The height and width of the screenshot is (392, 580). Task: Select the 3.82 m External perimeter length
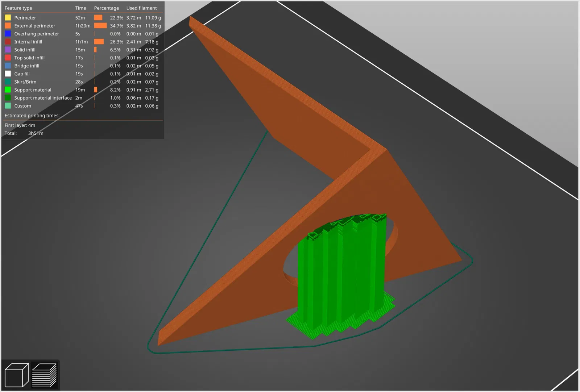(134, 26)
